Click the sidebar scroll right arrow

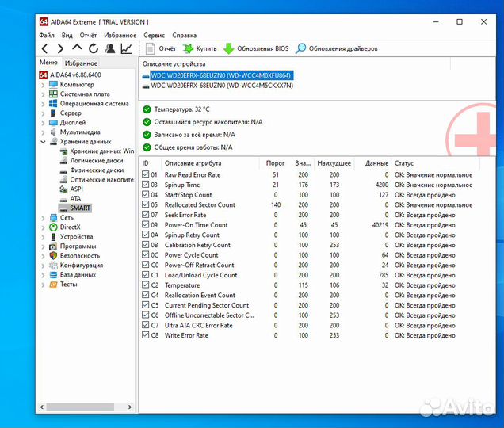tap(129, 407)
